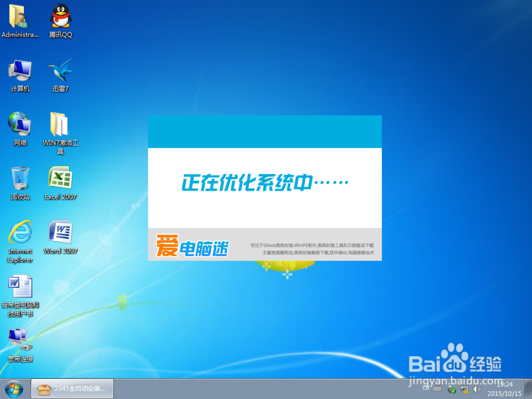
Task: Open the 网络 Network icon
Action: pyautogui.click(x=20, y=128)
